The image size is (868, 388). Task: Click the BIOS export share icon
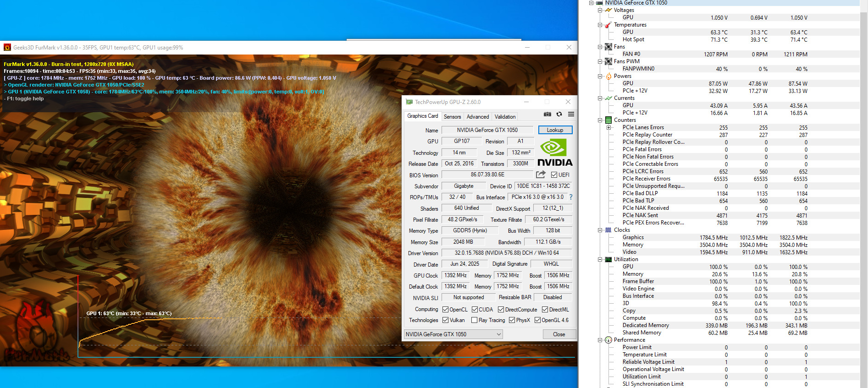tap(541, 175)
